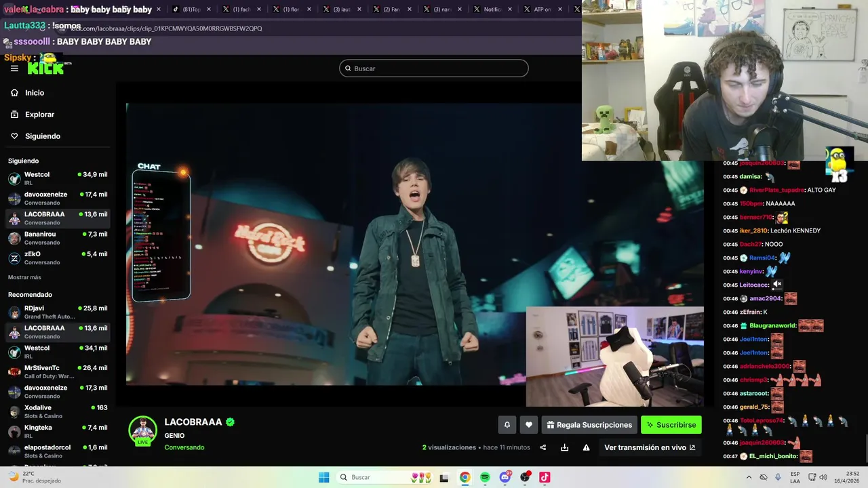Open the volume control in tray
The image size is (868, 488).
823,477
